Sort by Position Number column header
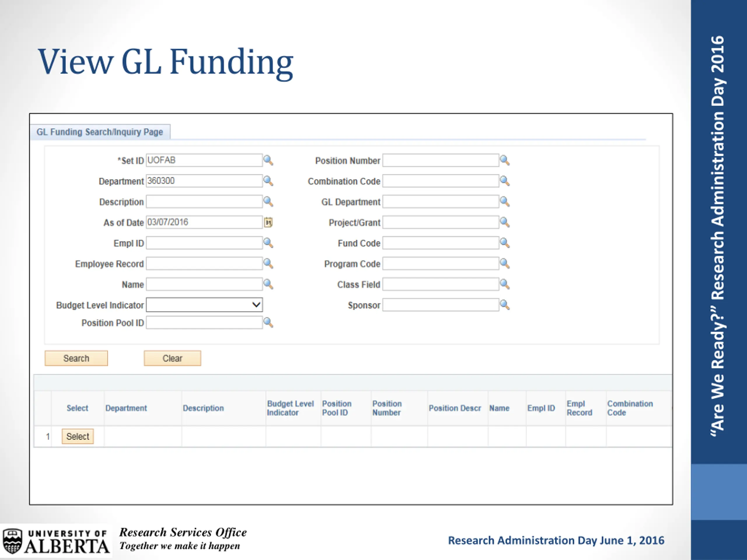The image size is (747, 560). click(x=387, y=408)
